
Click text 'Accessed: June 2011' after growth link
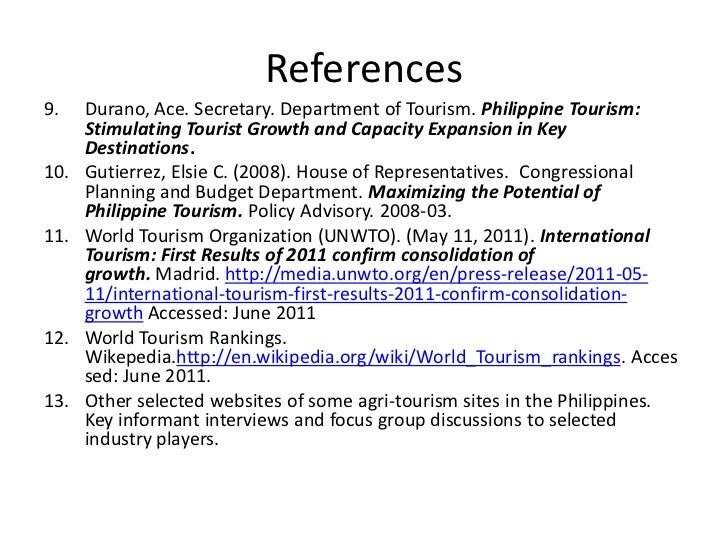coord(232,313)
